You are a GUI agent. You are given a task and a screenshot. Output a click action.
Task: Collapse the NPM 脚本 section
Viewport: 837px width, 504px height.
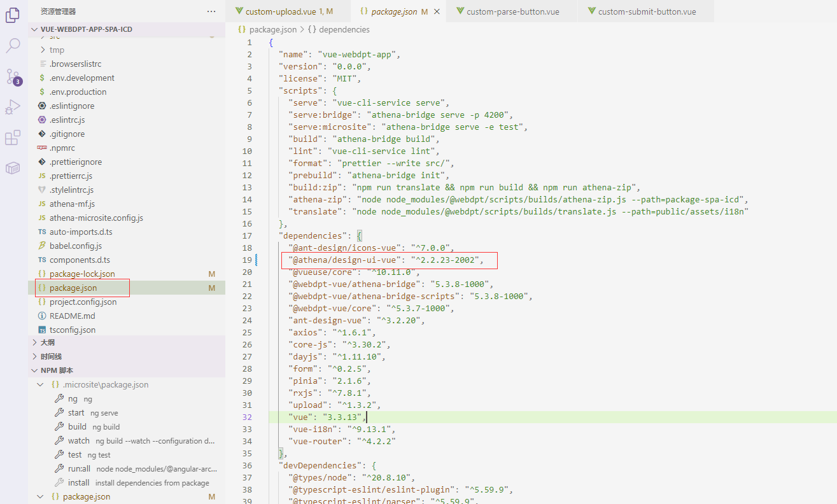point(35,371)
